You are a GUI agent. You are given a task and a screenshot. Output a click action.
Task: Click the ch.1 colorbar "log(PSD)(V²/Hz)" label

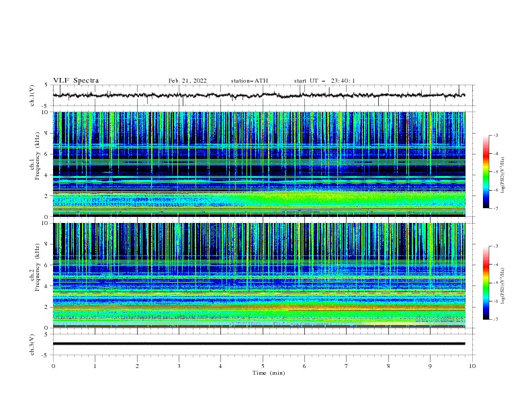[x=502, y=175]
